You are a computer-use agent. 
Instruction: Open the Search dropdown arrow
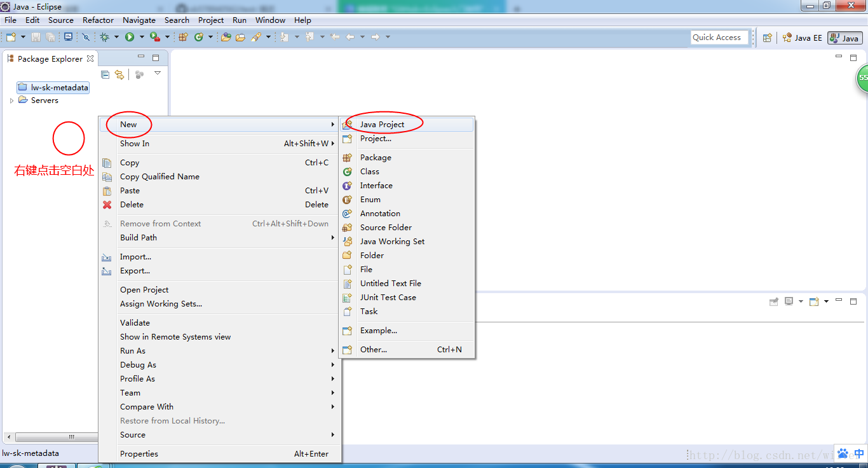click(x=268, y=37)
